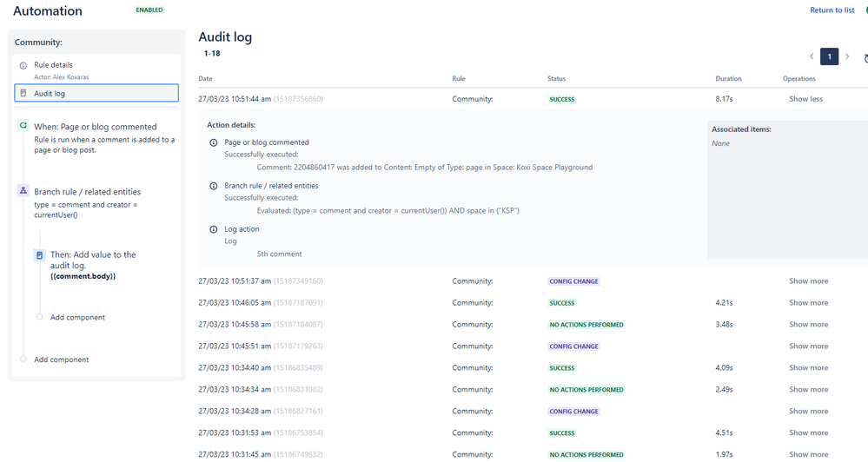Select page 1 in pagination
Screen dimensions: 868x462
(829, 56)
